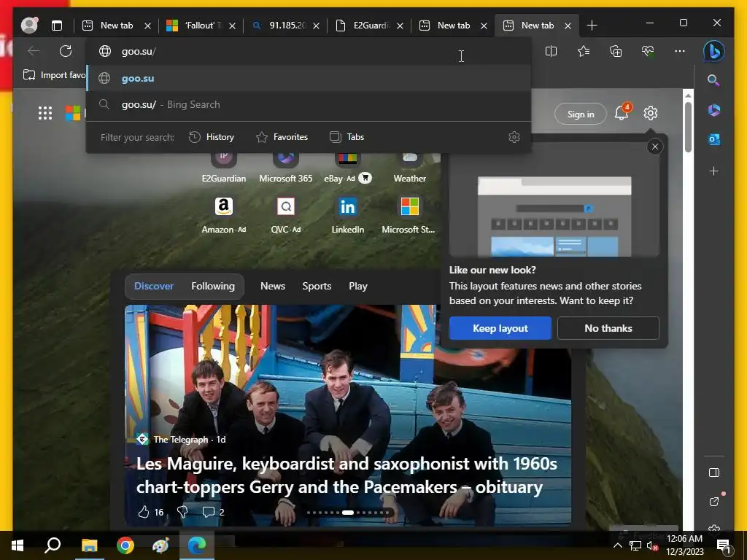Select the Following feed tab
This screenshot has height=560, width=747.
(x=213, y=286)
